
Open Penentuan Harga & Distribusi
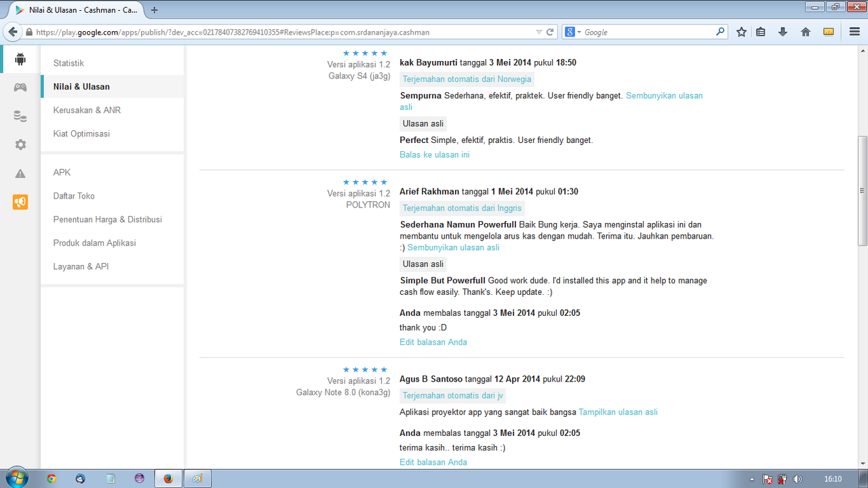pyautogui.click(x=108, y=220)
